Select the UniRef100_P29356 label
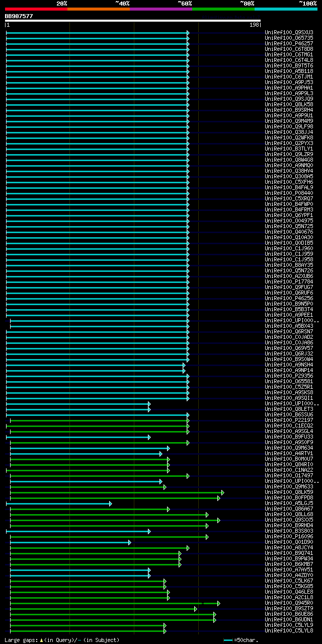Screen dimensions: 322x644 (x=289, y=376)
